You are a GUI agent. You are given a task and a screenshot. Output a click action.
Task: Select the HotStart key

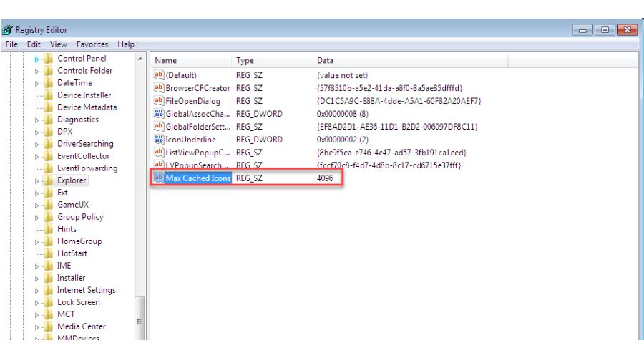(x=72, y=253)
